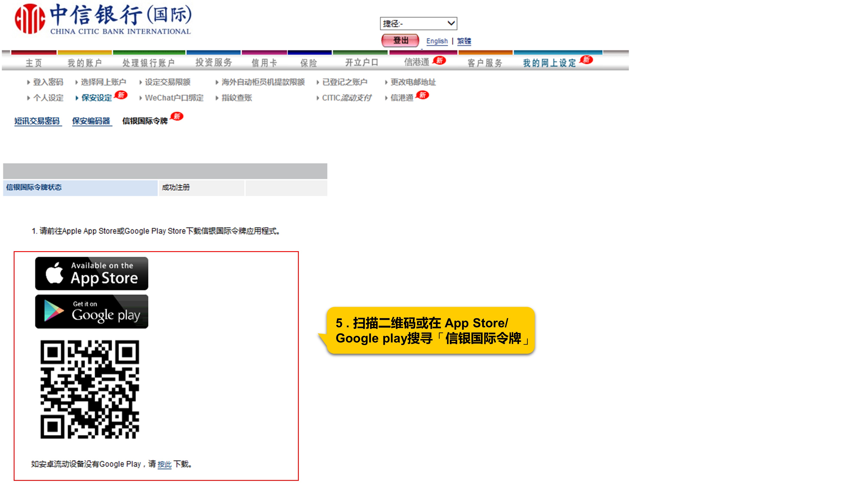
Task: Switch language to English
Action: click(x=437, y=41)
